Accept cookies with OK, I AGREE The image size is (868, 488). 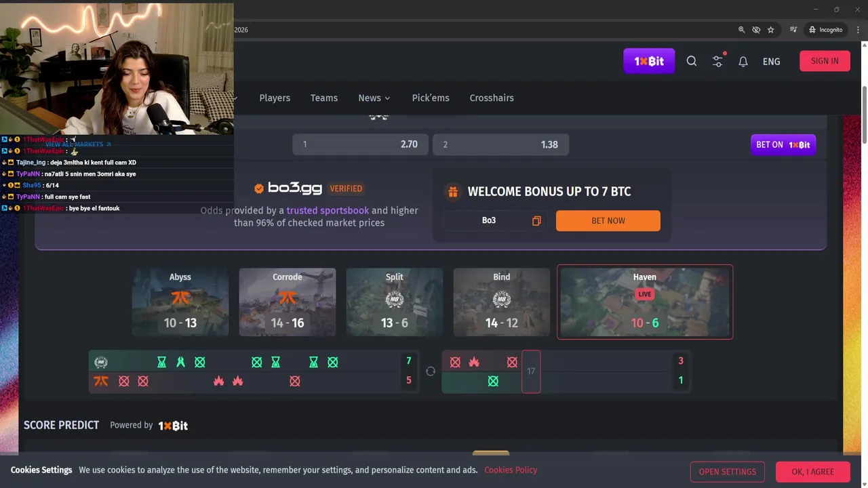click(813, 472)
